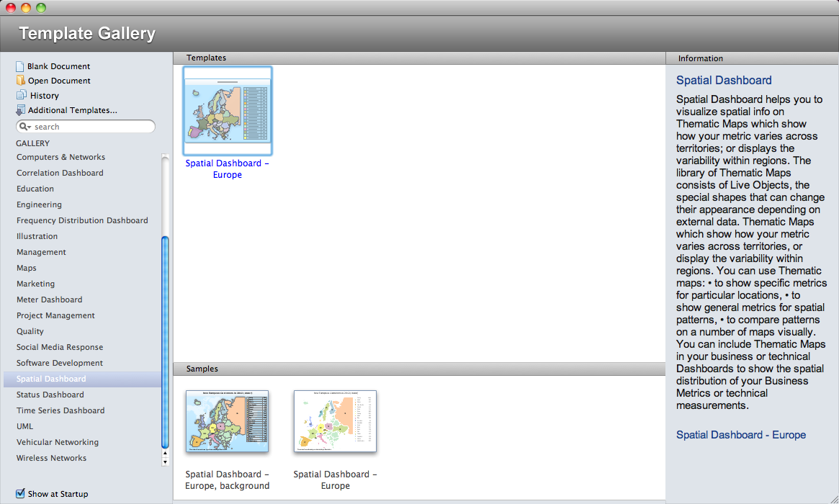This screenshot has height=504, width=839.
Task: Open the History label entry
Action: (x=45, y=96)
